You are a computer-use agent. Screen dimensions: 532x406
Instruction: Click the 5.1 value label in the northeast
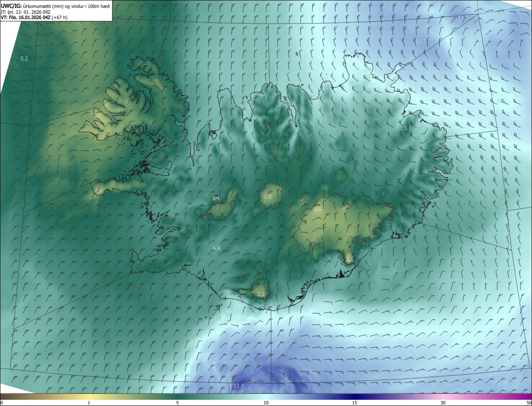point(407,128)
